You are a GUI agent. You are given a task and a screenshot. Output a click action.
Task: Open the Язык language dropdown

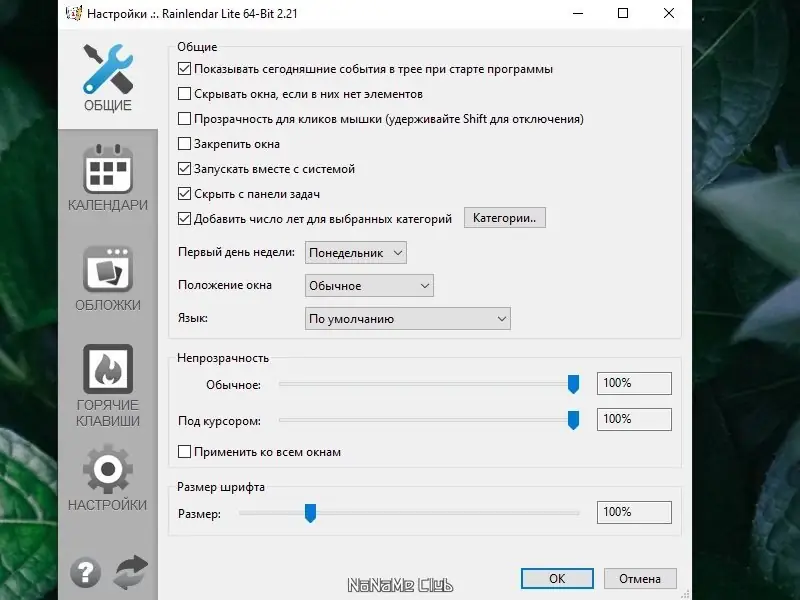tap(408, 319)
